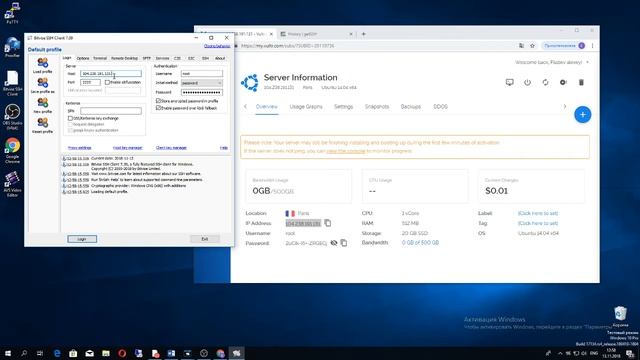Switch to the History getSSH browser tab
This screenshot has width=640, height=360.
[x=316, y=34]
